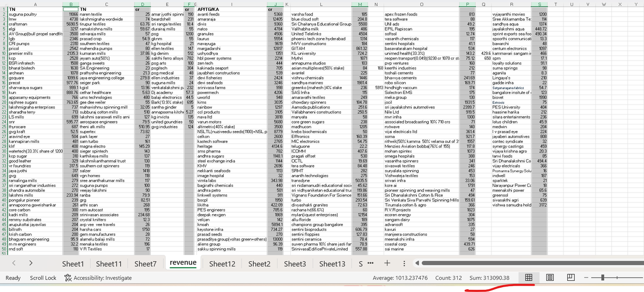Screen dimensions: 644x292
Task: Open the Sheet7 tab
Action: pyautogui.click(x=145, y=264)
